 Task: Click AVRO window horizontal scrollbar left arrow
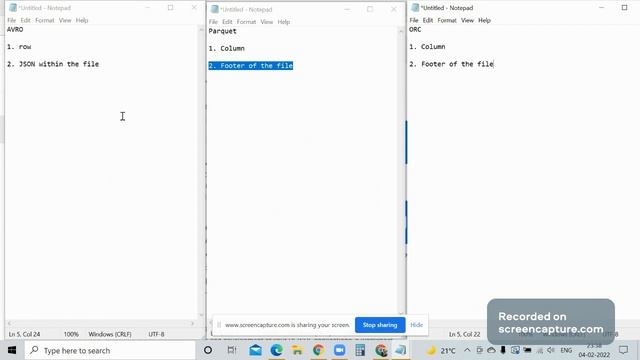(9, 323)
